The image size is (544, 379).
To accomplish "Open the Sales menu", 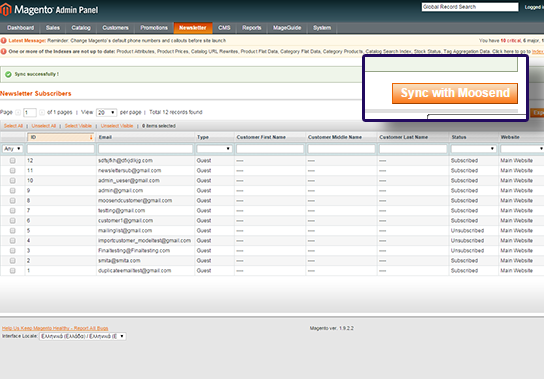I will (x=53, y=28).
